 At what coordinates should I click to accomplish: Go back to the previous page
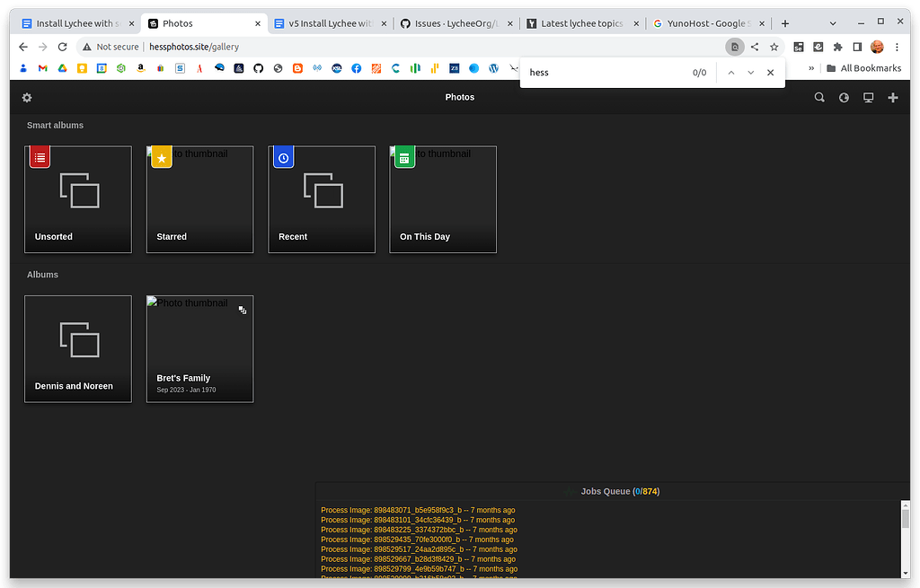tap(23, 47)
